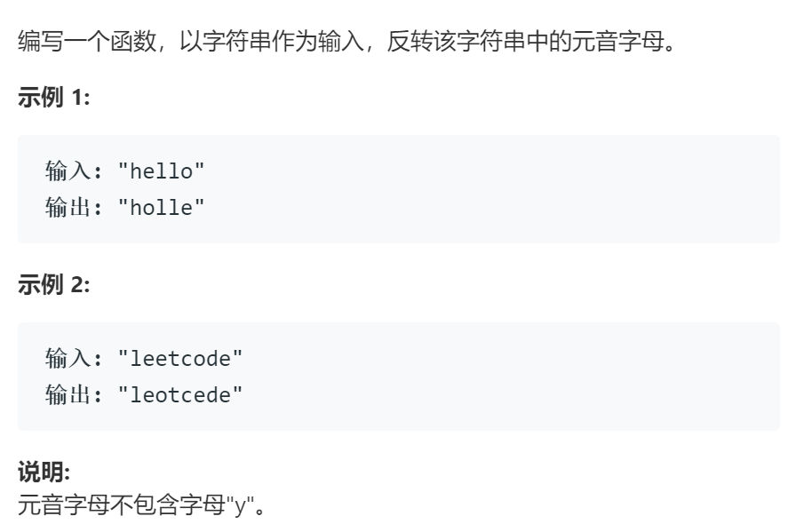Click the bold "说明:" heading

(44, 472)
